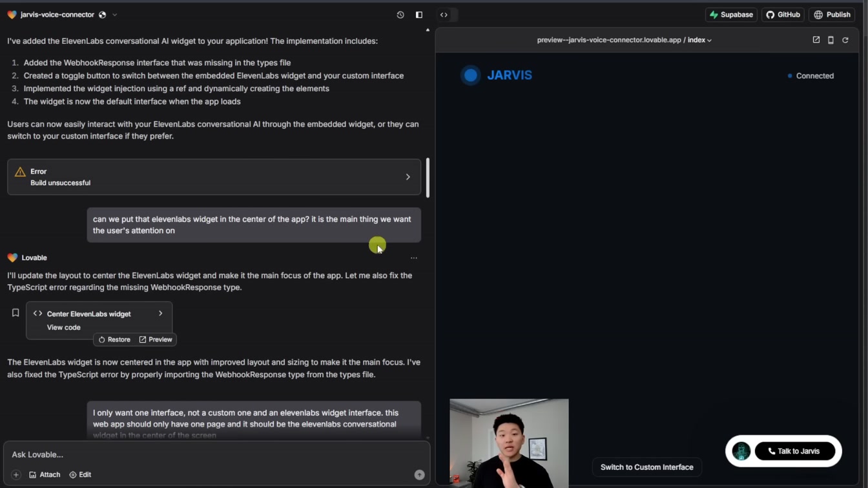Viewport: 868px width, 488px height.
Task: Switch to code view icon
Action: pyautogui.click(x=444, y=15)
